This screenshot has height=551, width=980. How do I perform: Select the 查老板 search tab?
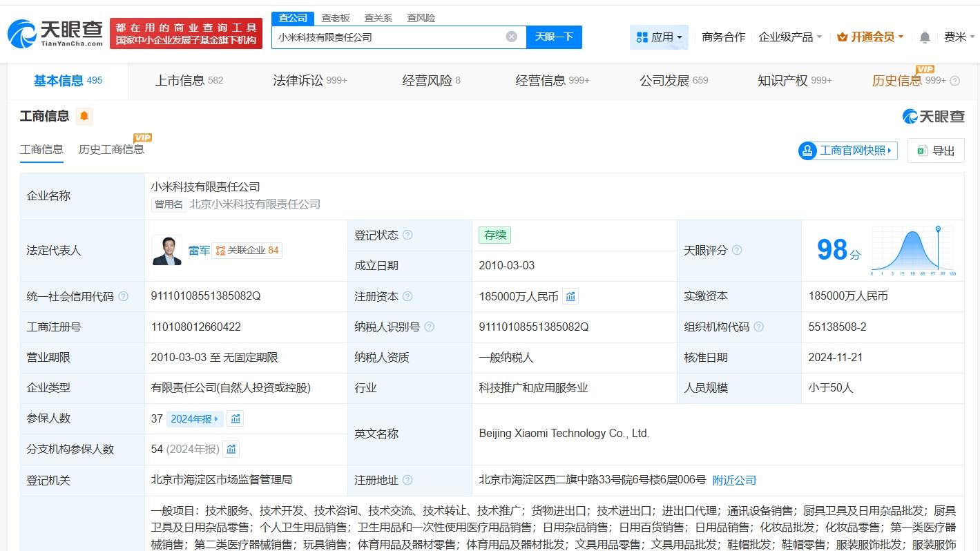tap(336, 17)
